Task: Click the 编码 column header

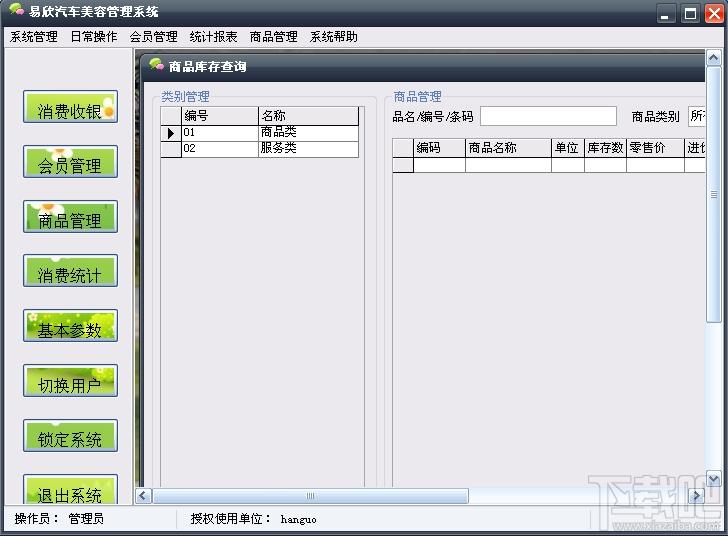Action: pyautogui.click(x=439, y=148)
